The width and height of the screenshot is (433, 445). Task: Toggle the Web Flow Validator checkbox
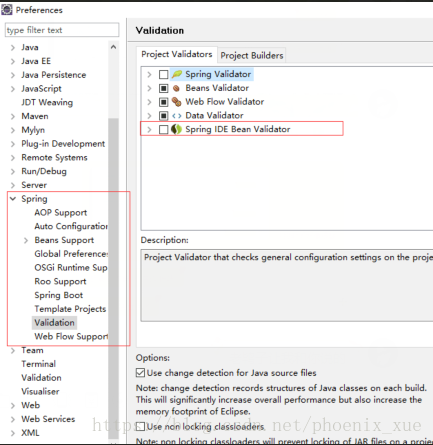click(163, 102)
